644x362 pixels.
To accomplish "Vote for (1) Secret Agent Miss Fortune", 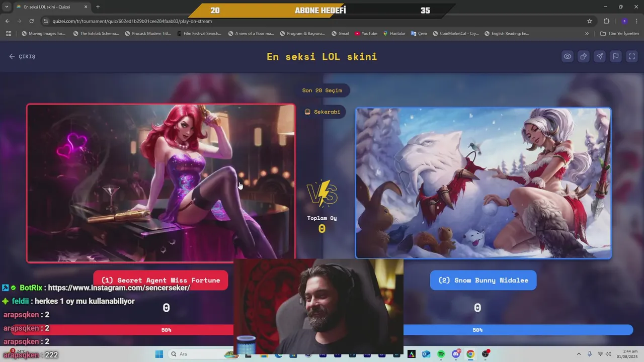I will pos(160,280).
